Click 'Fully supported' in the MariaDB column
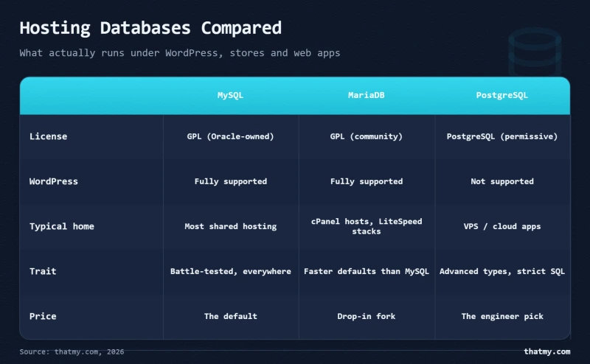The image size is (590, 364). 366,181
